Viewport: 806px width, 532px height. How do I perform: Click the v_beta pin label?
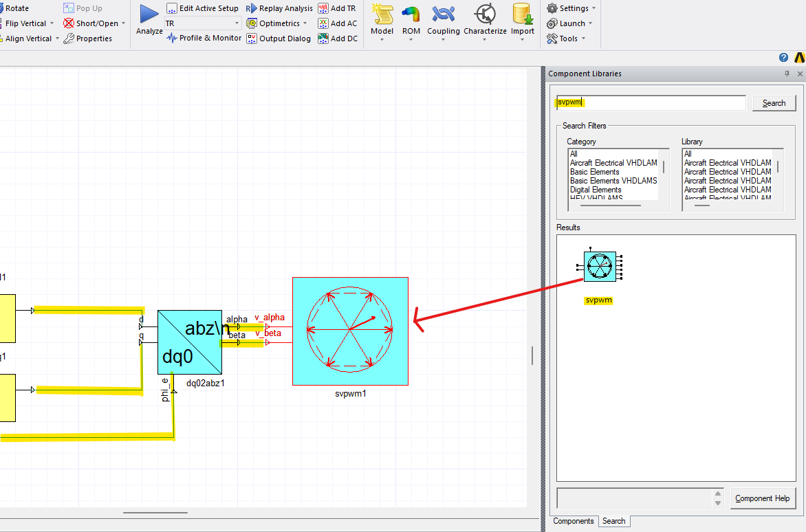pyautogui.click(x=268, y=333)
